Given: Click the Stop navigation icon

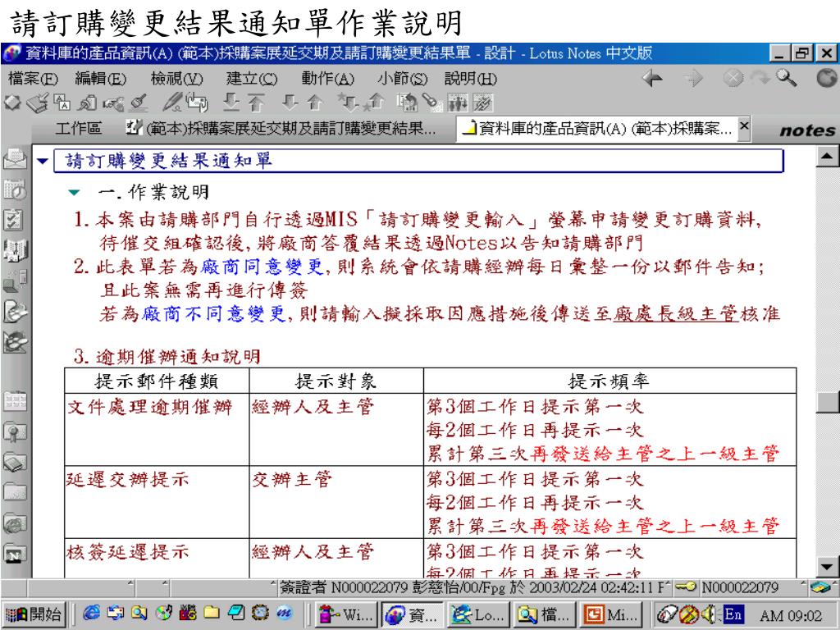Looking at the screenshot, I should click(x=733, y=79).
